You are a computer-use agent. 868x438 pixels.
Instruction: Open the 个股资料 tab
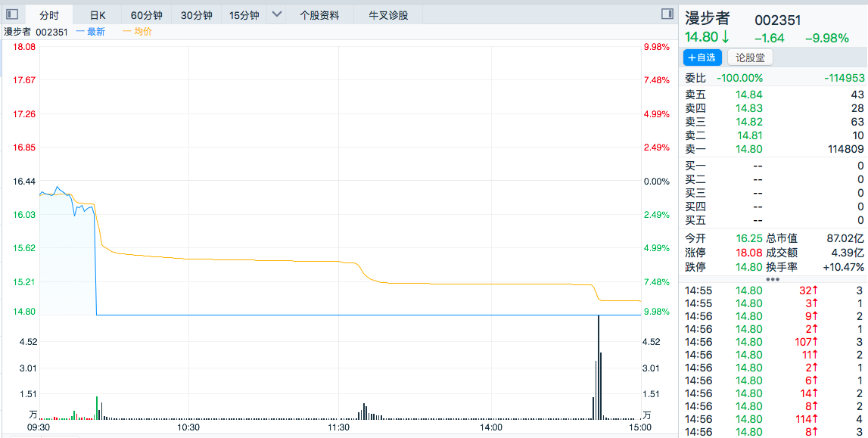tap(319, 15)
